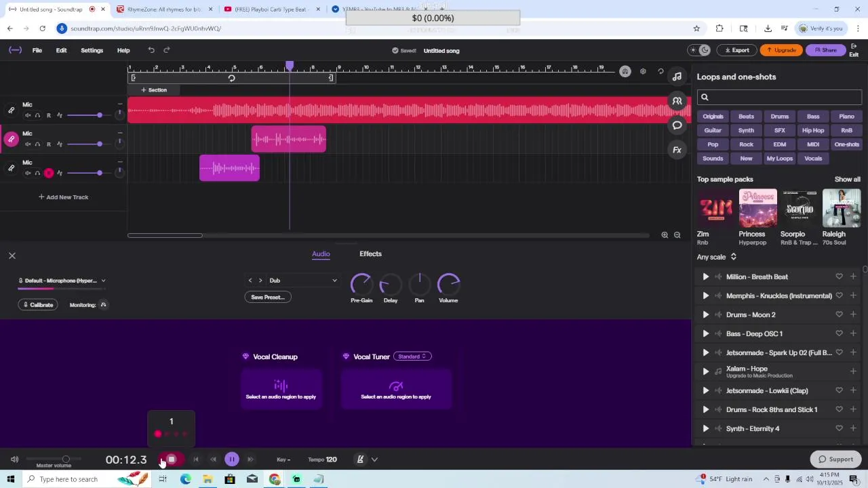Screen dimensions: 868x488
Task: Click the redo arrow in top bar
Action: (x=167, y=50)
